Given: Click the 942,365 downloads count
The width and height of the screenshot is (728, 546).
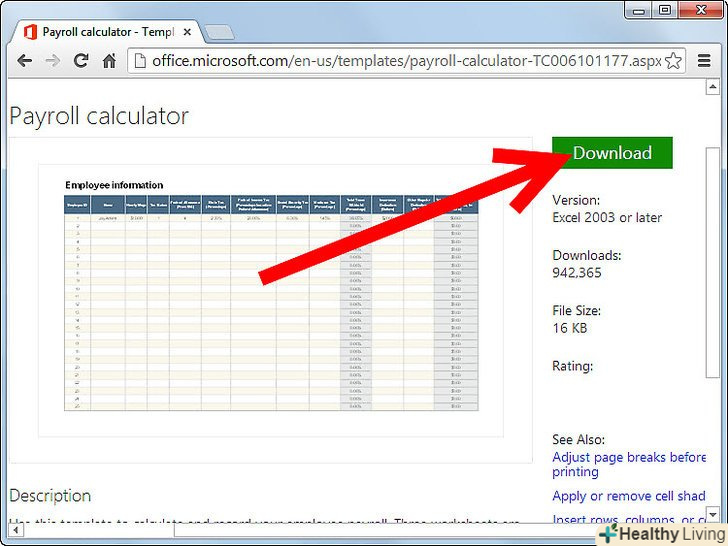Looking at the screenshot, I should coord(577,273).
